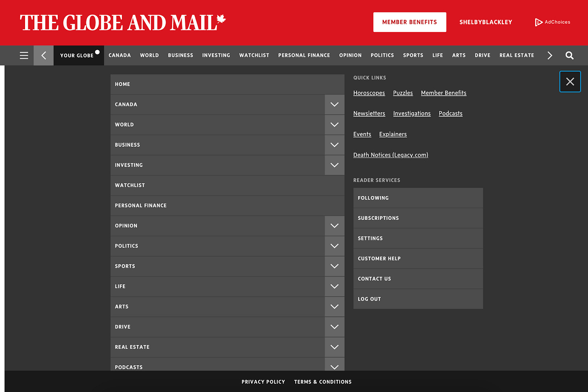Click the left arrow in nav bar
The width and height of the screenshot is (588, 392).
(x=44, y=55)
